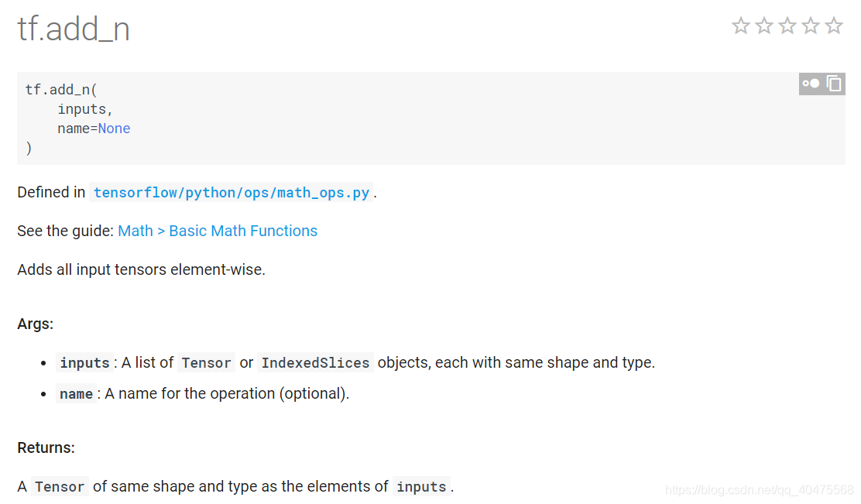This screenshot has height=504, width=861.
Task: Click the IndexedSlices inline code label
Action: (x=315, y=362)
